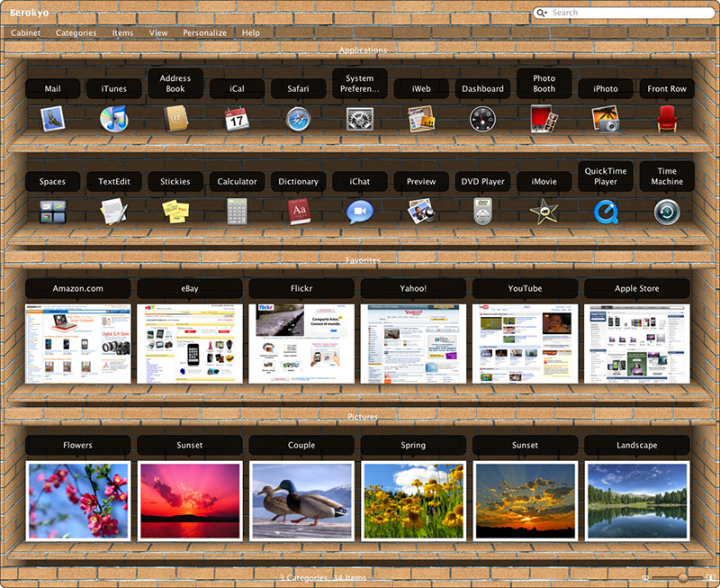Open the Dictionary book icon

pyautogui.click(x=299, y=212)
